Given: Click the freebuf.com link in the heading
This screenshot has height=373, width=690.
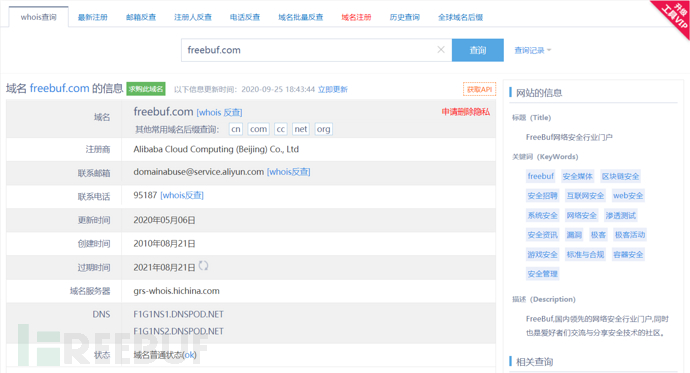Looking at the screenshot, I should point(59,88).
